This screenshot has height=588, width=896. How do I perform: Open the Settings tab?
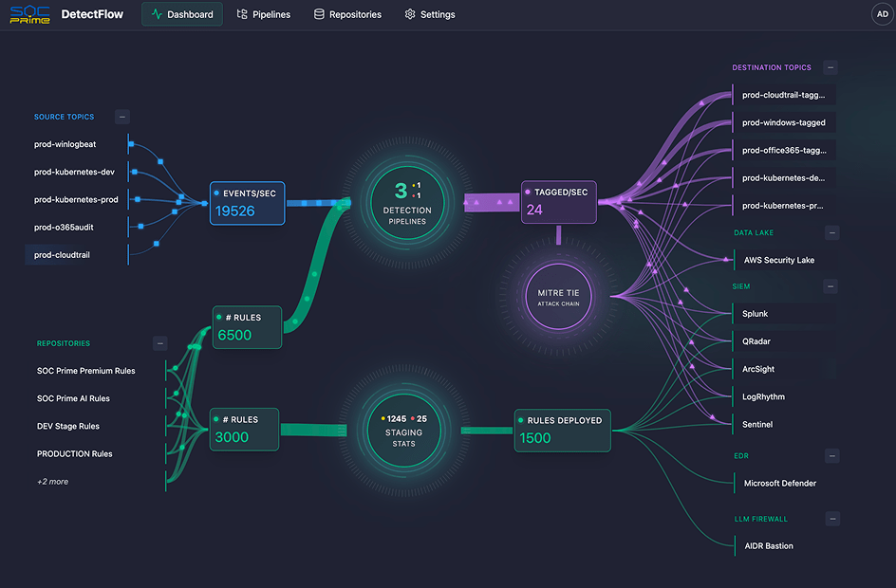429,14
